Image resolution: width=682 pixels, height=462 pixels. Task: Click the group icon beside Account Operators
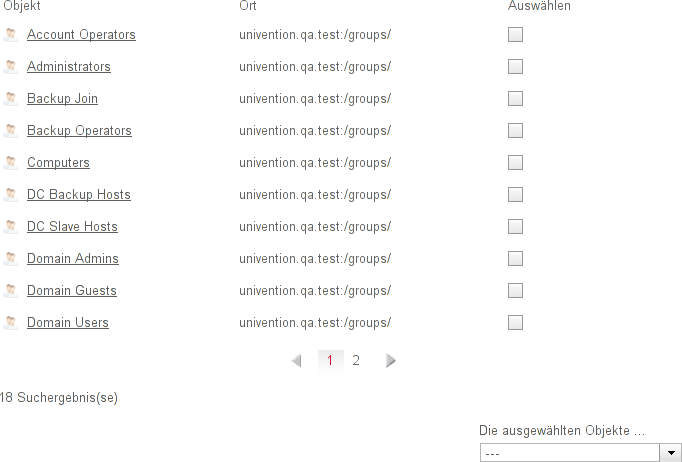tap(10, 35)
